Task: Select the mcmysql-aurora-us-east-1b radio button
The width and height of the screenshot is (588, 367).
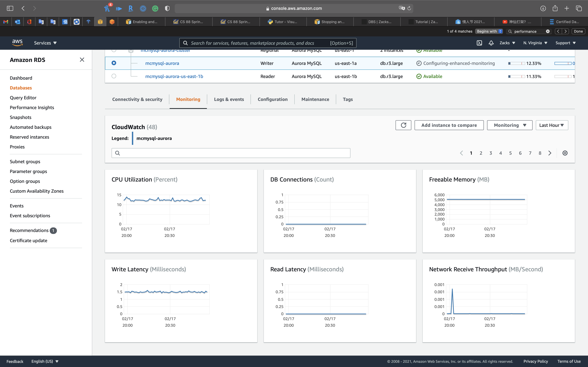Action: [114, 76]
